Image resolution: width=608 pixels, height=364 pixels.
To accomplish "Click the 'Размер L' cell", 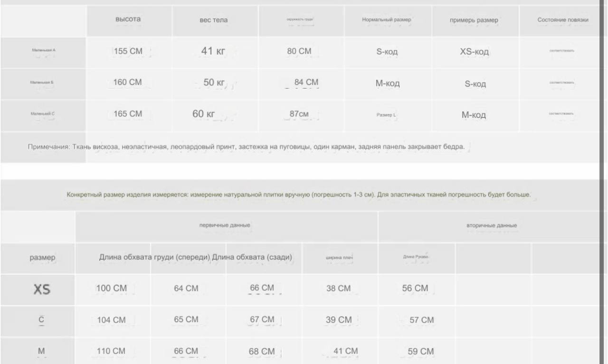I will point(387,114).
